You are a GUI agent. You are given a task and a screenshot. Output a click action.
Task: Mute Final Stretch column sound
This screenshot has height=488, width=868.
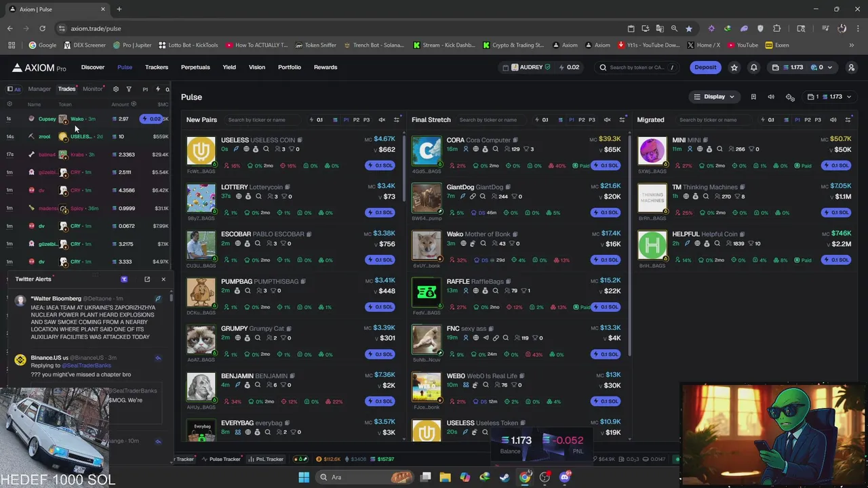[607, 120]
